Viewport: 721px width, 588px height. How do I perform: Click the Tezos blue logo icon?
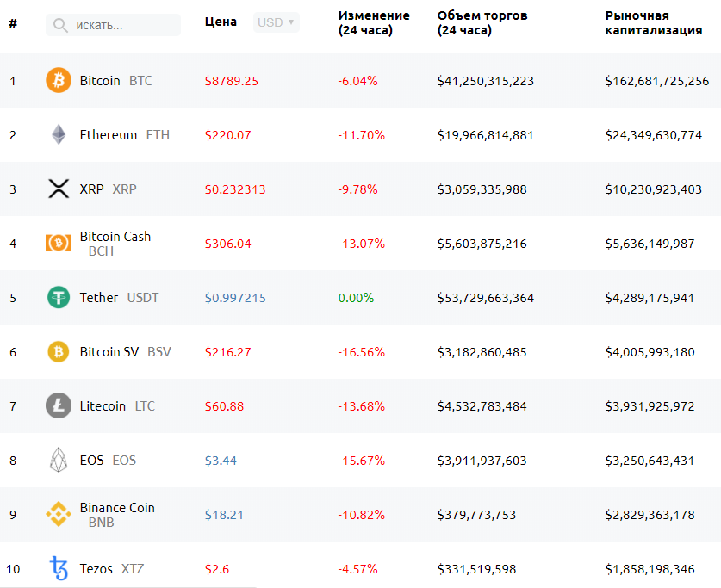click(59, 569)
